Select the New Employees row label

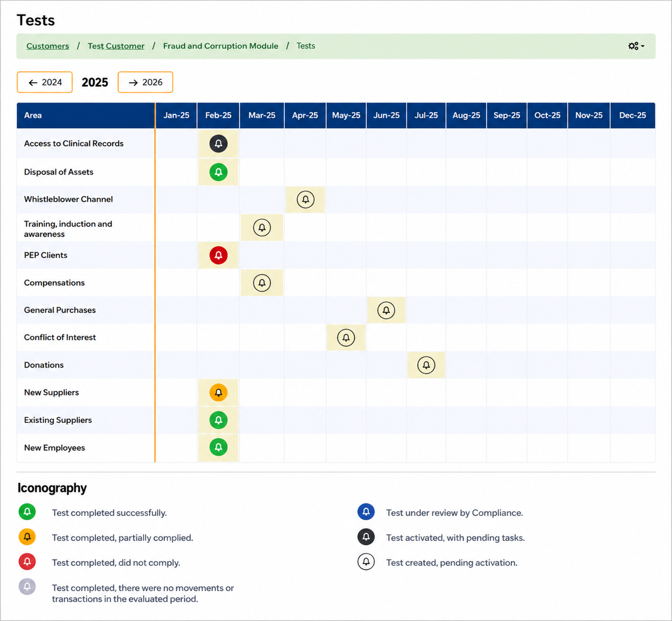click(x=55, y=448)
